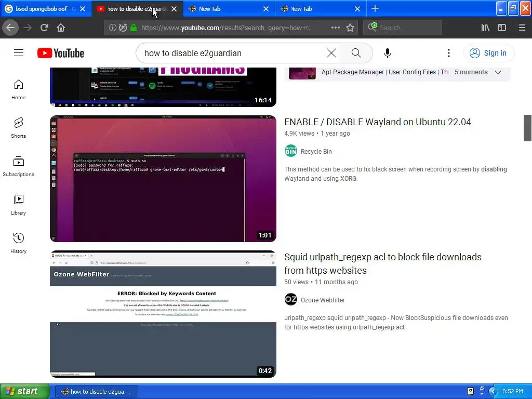Close the second New Tab
The image size is (532, 399).
point(357,9)
